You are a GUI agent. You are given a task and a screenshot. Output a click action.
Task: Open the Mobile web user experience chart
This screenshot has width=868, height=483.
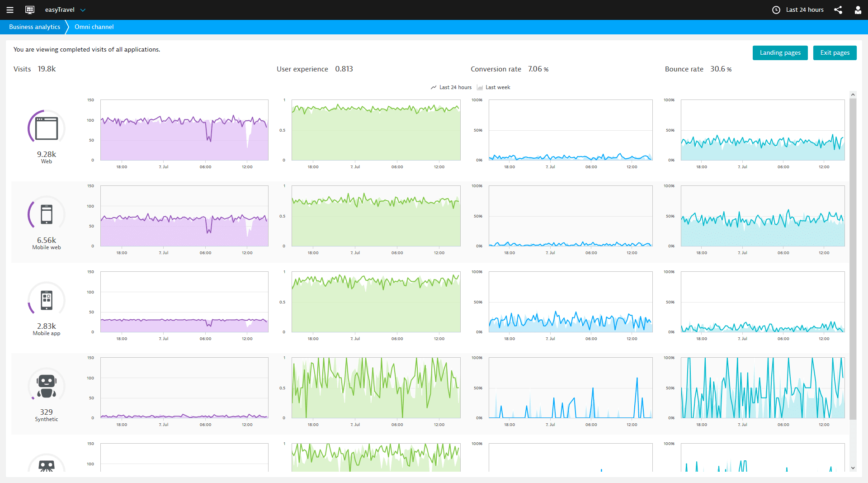pos(376,216)
